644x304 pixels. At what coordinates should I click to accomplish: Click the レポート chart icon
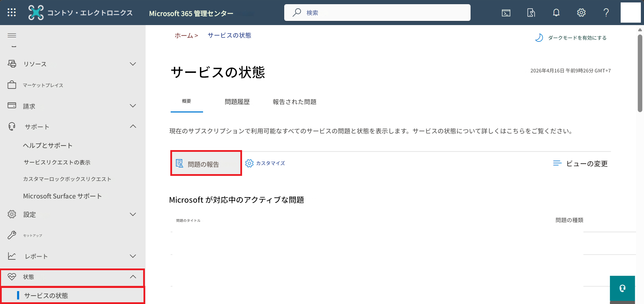point(12,256)
